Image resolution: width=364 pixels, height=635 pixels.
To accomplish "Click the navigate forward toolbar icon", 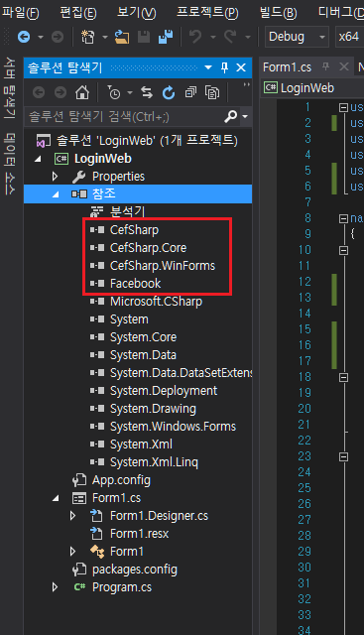I will point(58,38).
